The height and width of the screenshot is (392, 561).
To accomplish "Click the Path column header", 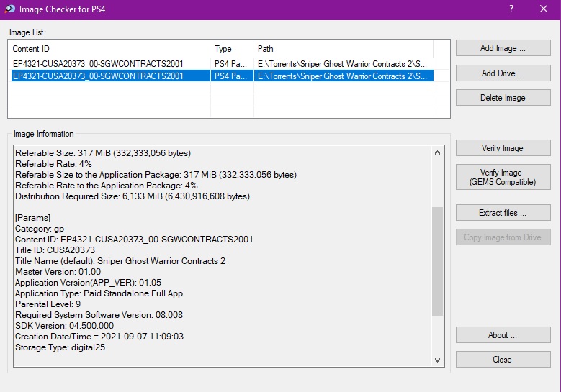I will point(344,49).
